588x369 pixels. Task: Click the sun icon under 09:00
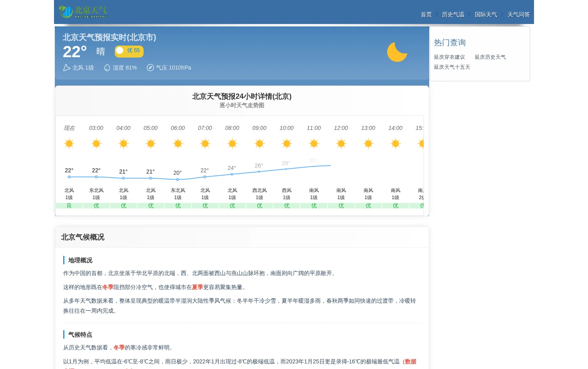point(260,144)
